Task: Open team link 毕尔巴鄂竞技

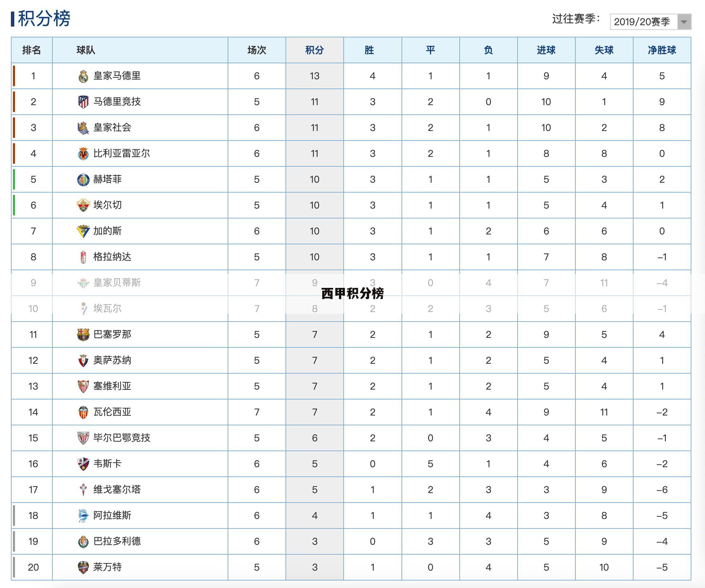Action: 122,438
